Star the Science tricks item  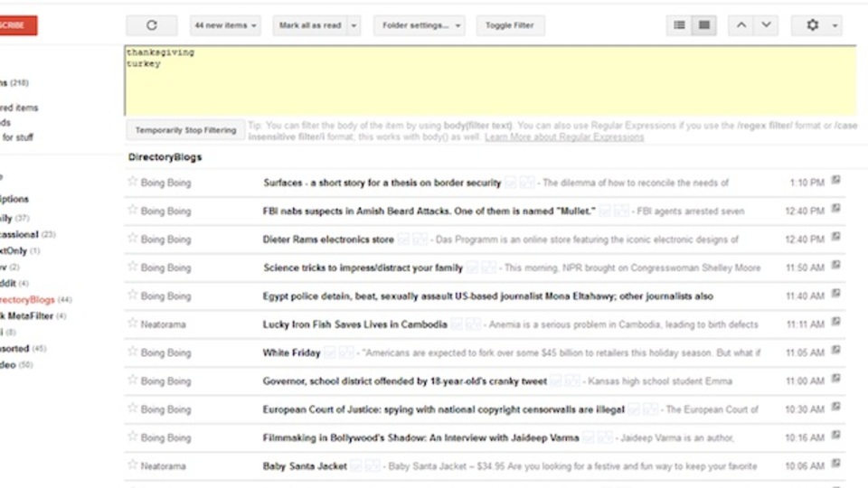click(132, 266)
